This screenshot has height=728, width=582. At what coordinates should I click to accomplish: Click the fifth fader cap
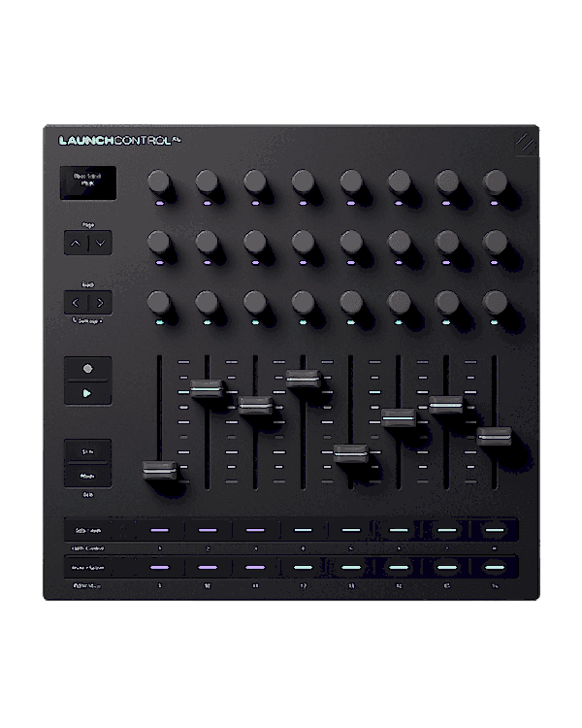[x=351, y=453]
